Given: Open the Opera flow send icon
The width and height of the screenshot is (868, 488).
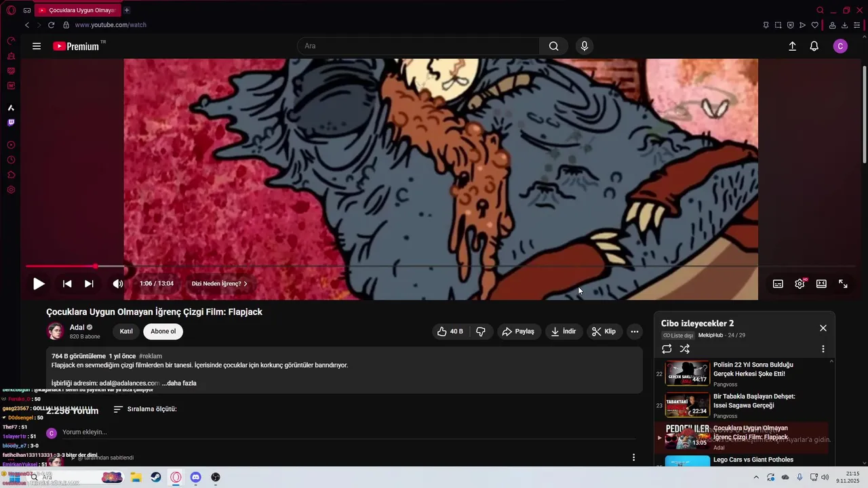Looking at the screenshot, I should 802,25.
